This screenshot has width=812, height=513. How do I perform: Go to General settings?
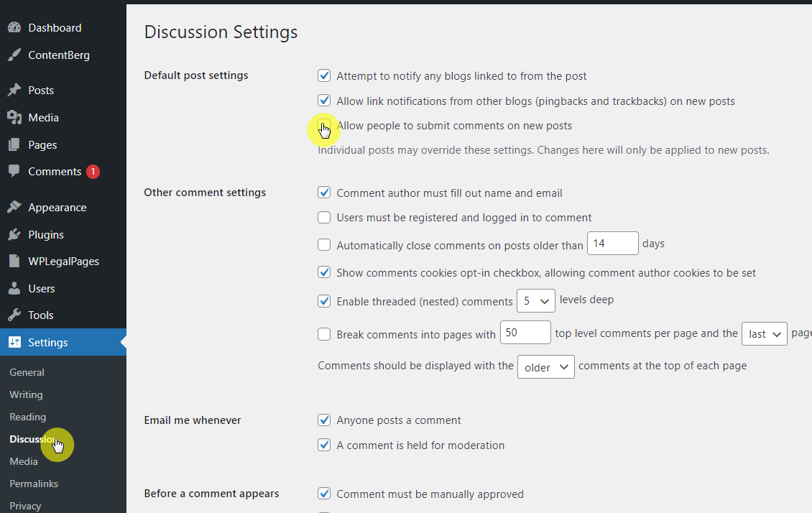coord(27,372)
